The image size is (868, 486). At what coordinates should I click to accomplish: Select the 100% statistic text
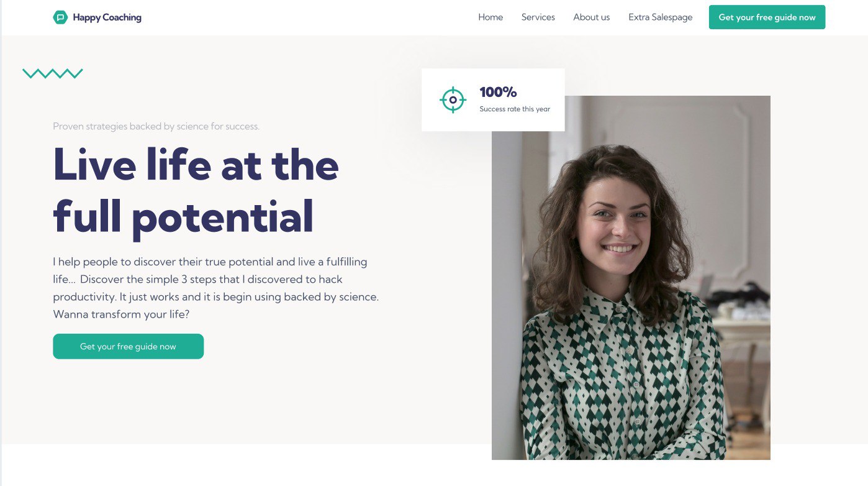click(498, 92)
